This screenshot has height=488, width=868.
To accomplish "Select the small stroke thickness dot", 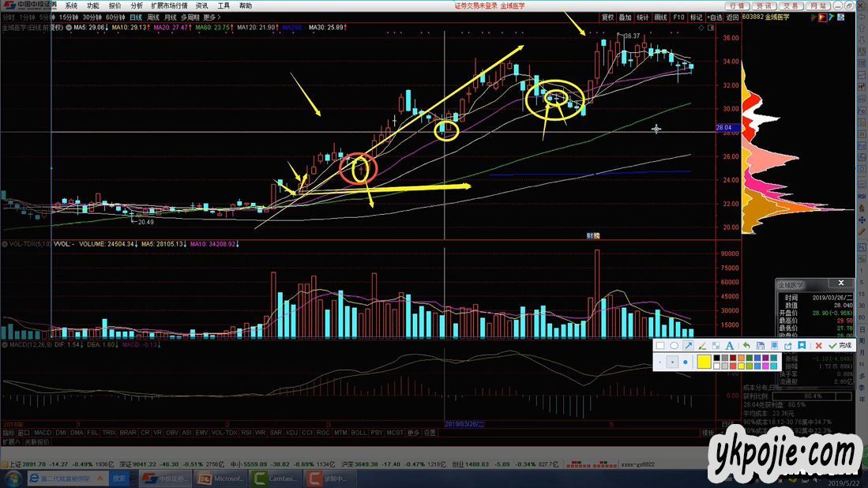I will 660,362.
